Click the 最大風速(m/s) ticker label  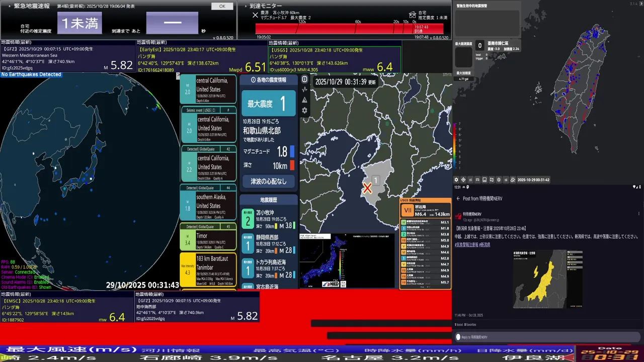(x=71, y=349)
